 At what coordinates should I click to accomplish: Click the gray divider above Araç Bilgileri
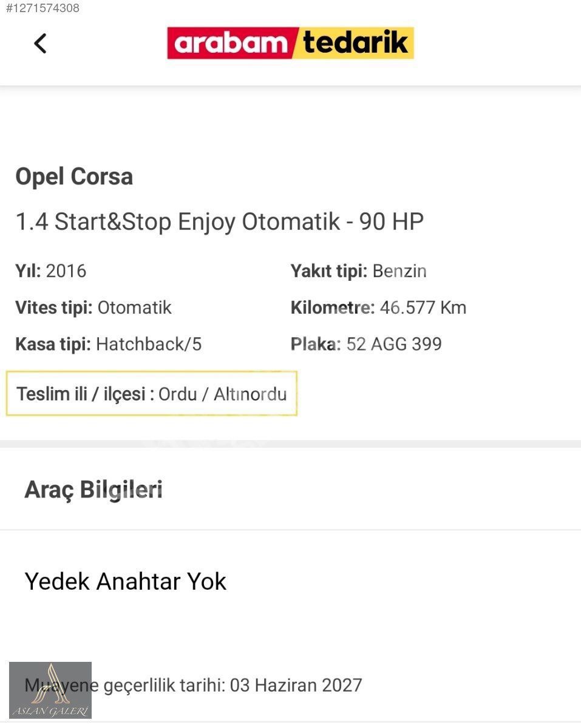coord(290,443)
